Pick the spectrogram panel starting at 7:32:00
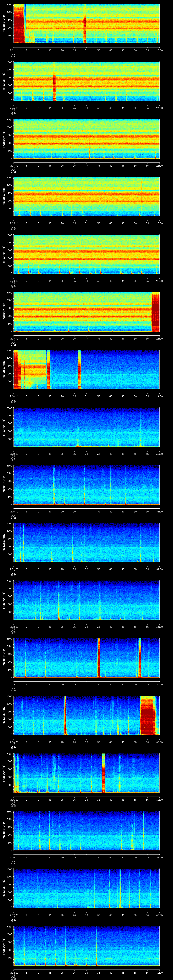 [86, 600]
